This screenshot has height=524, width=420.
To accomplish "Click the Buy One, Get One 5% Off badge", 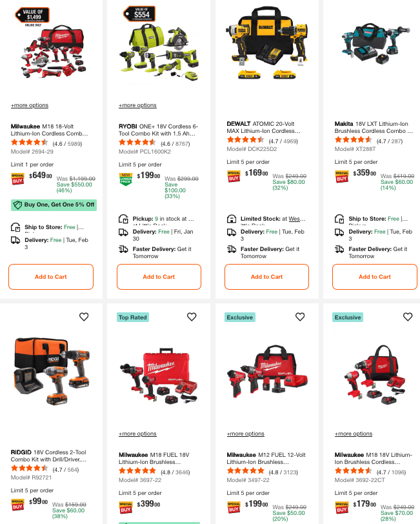I will [x=54, y=205].
